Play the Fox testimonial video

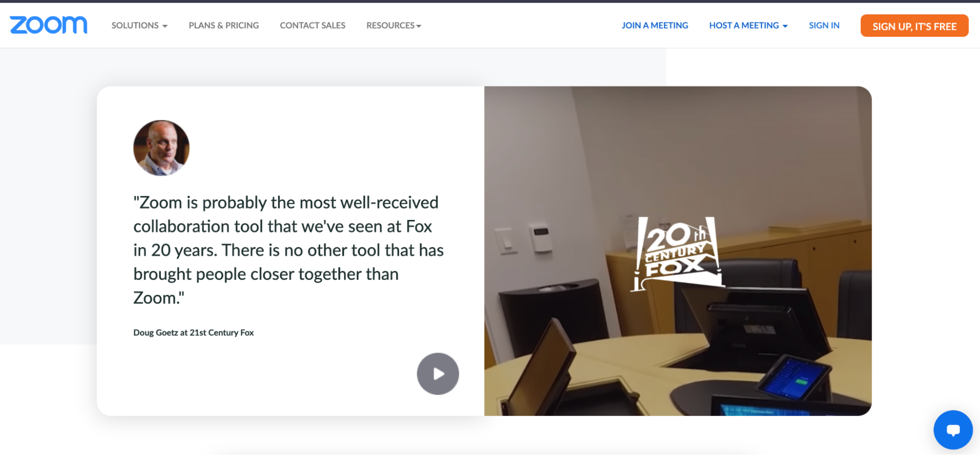pos(438,374)
